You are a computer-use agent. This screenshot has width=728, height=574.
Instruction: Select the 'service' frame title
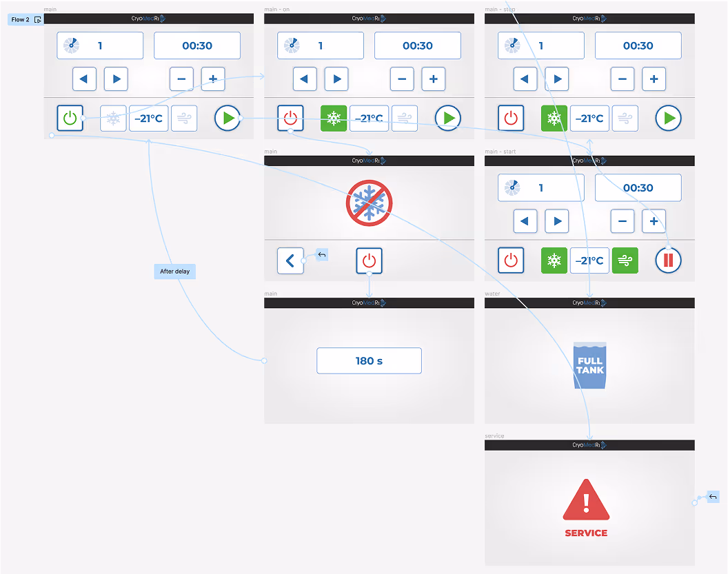tap(494, 435)
